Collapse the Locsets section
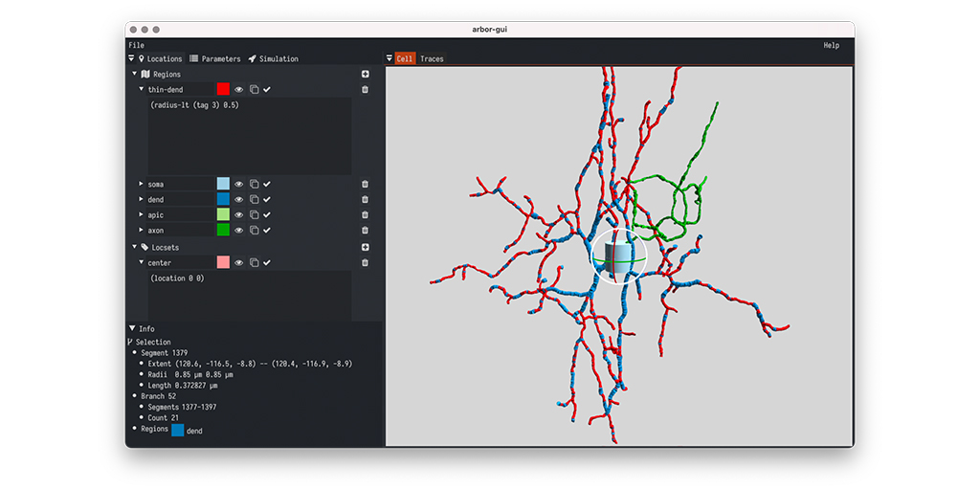The image size is (980, 490). [134, 247]
